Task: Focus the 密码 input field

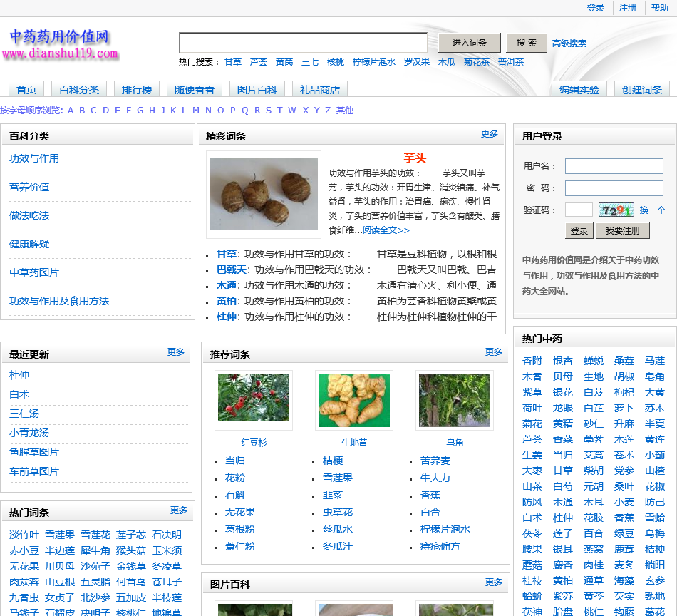Action: click(614, 188)
